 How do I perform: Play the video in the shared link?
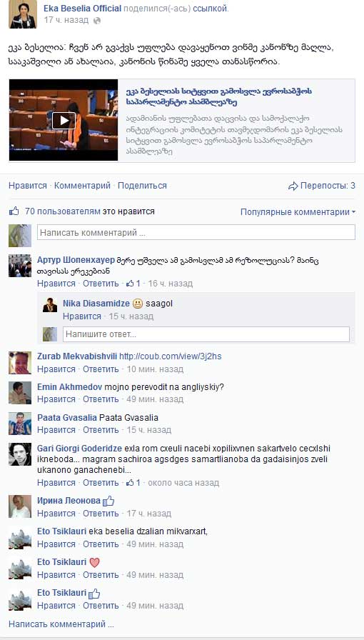[x=64, y=121]
